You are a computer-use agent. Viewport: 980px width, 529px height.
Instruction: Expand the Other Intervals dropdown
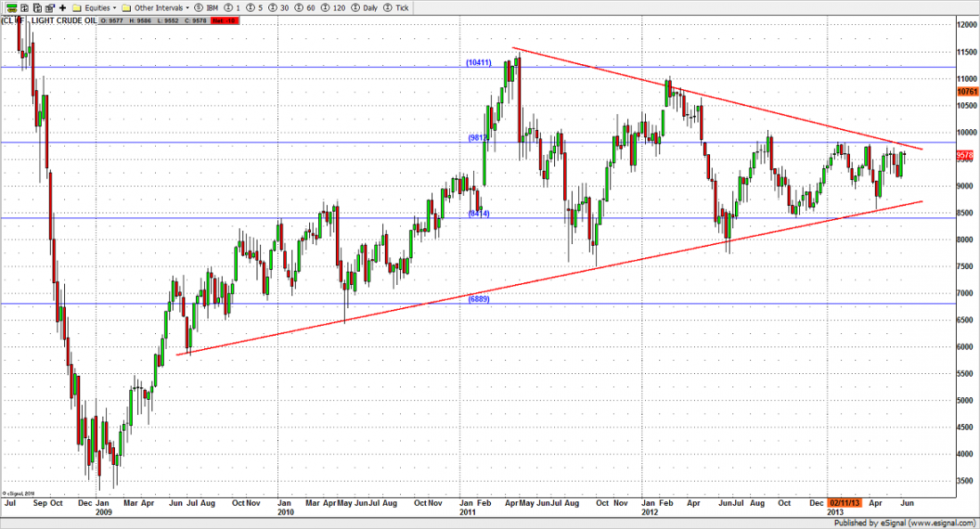coord(158,7)
